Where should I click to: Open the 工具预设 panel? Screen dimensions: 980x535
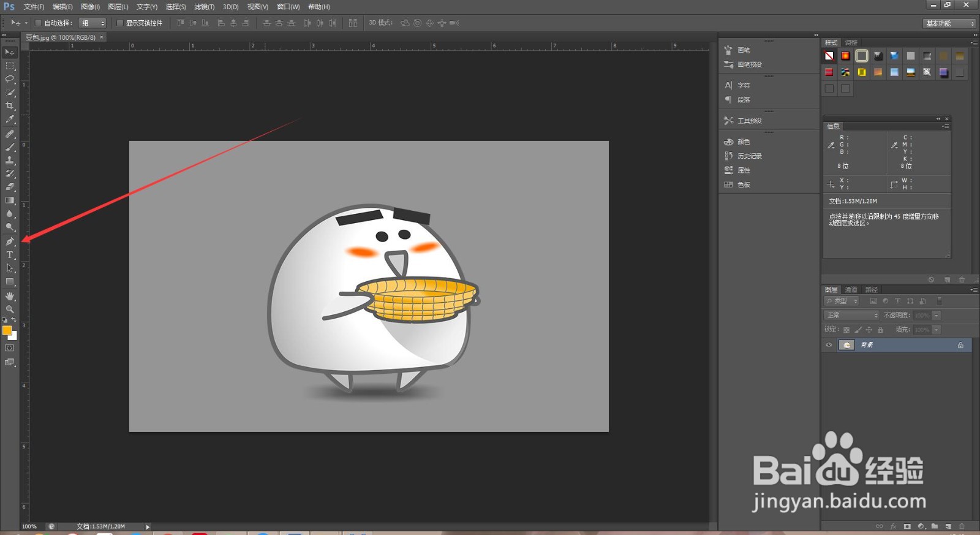750,121
